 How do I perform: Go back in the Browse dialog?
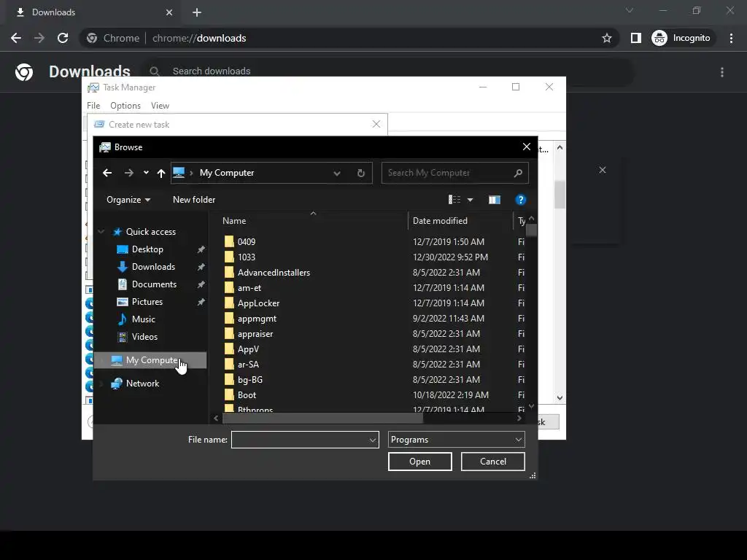point(107,173)
